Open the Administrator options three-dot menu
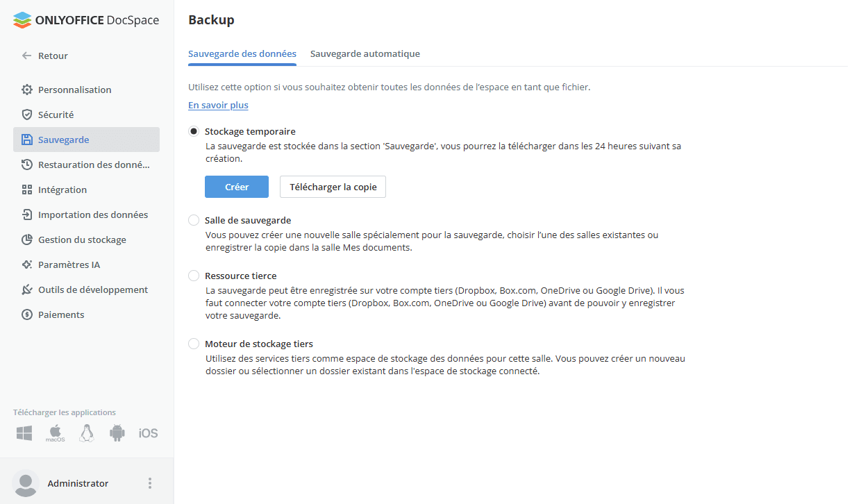Image resolution: width=861 pixels, height=504 pixels. [150, 483]
